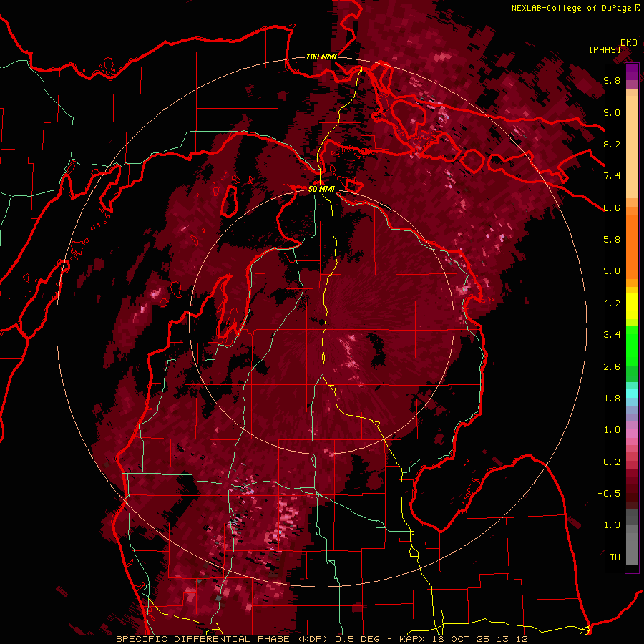Click the 9.8 legend value
The image size is (644, 644).
tap(612, 80)
